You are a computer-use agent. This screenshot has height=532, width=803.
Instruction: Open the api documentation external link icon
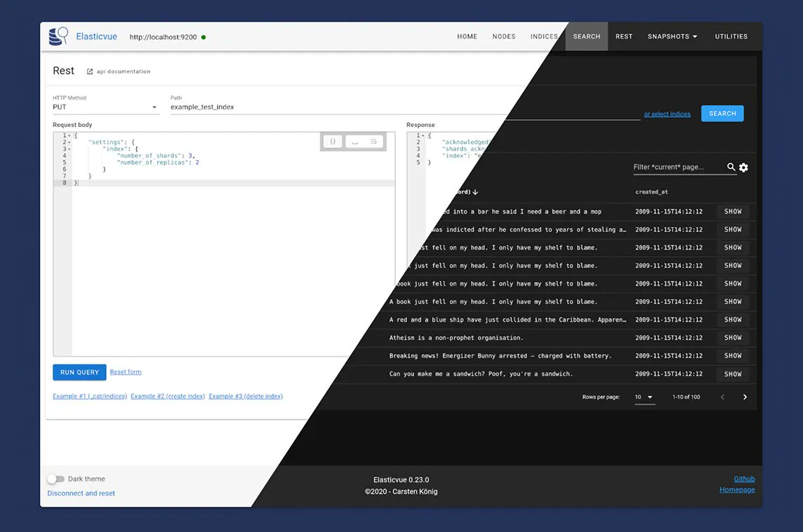[90, 72]
